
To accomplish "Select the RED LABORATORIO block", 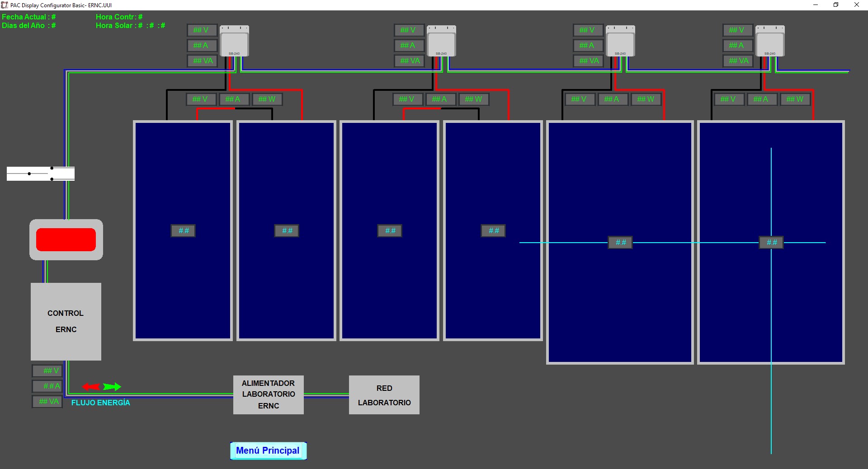I will [x=384, y=395].
